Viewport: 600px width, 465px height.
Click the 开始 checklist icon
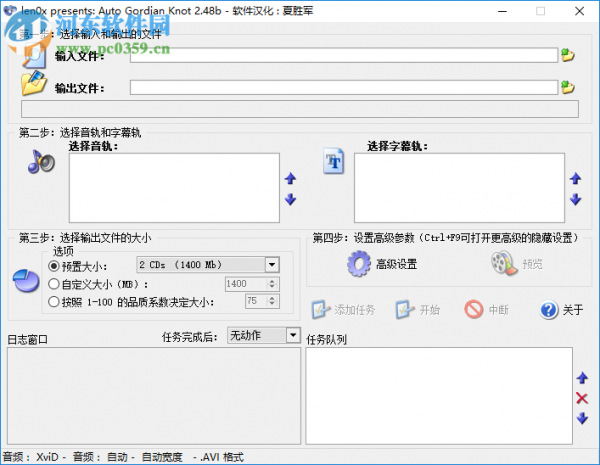pos(404,309)
